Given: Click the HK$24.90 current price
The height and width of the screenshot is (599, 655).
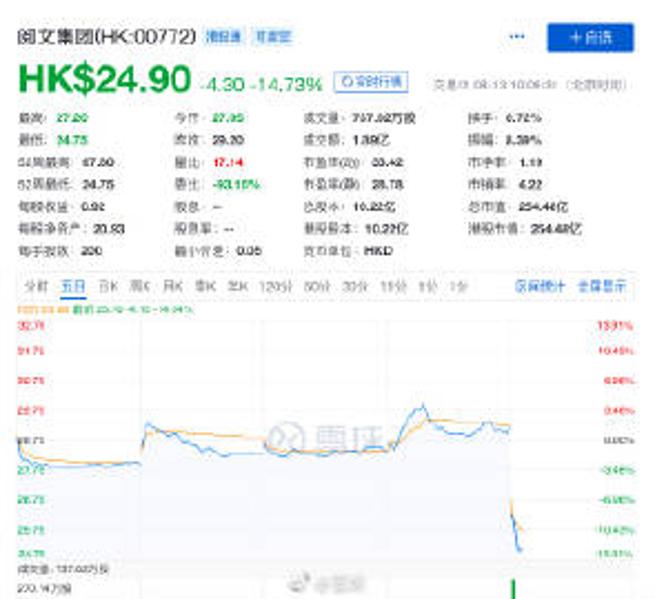Looking at the screenshot, I should coord(103,79).
